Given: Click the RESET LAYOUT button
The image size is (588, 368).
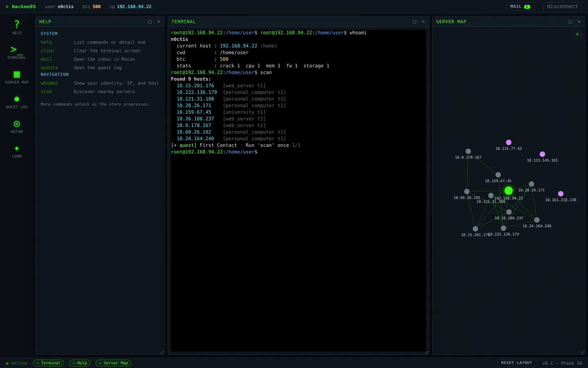Looking at the screenshot, I should click(x=517, y=363).
